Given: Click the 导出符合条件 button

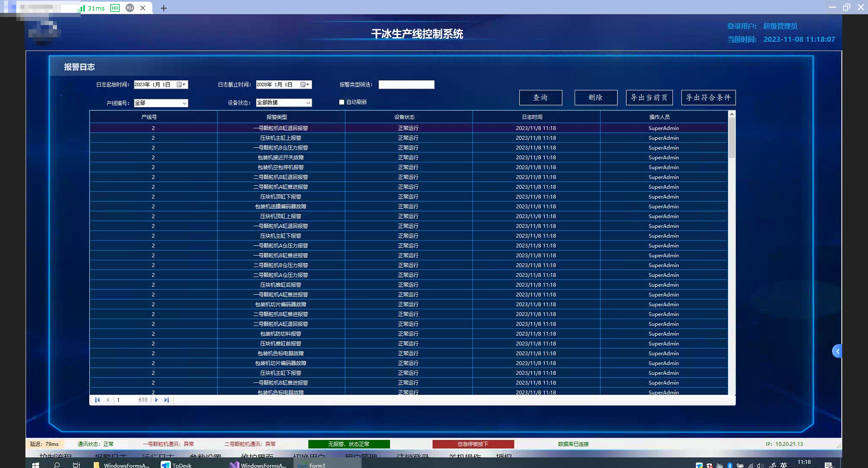Looking at the screenshot, I should [x=708, y=98].
